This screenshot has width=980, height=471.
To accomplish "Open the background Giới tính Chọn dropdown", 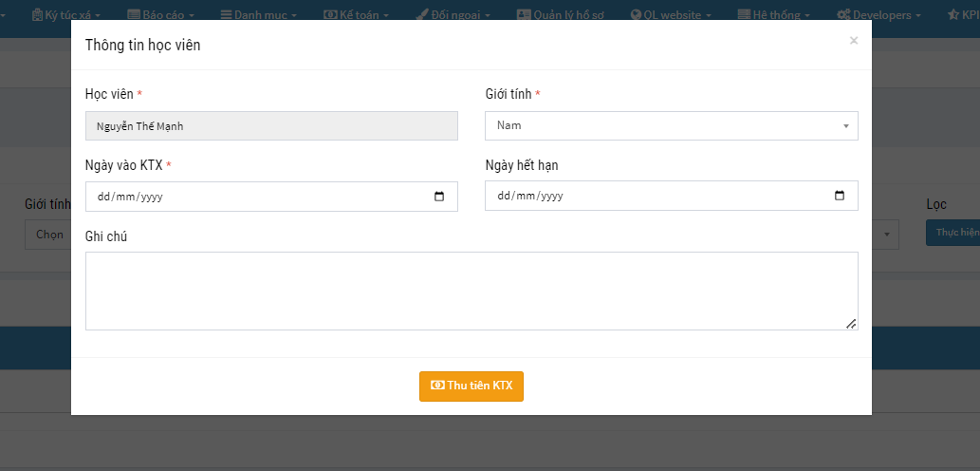I will (x=47, y=234).
